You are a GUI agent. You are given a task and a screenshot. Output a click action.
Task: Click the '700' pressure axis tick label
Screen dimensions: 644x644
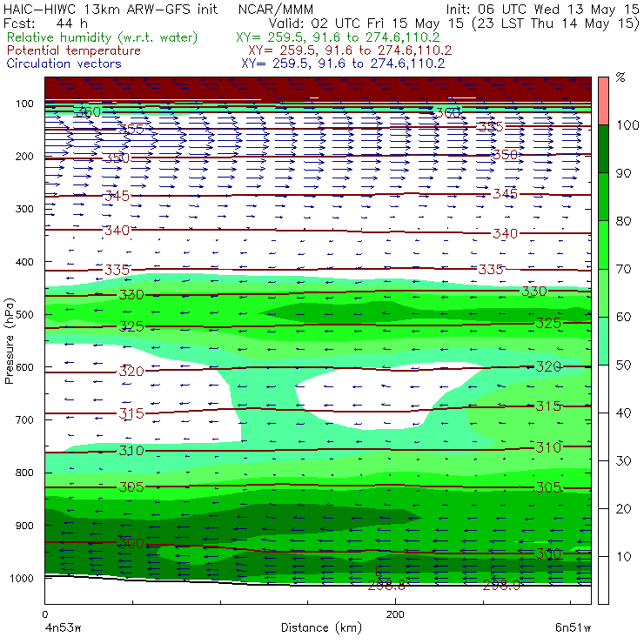coord(24,419)
